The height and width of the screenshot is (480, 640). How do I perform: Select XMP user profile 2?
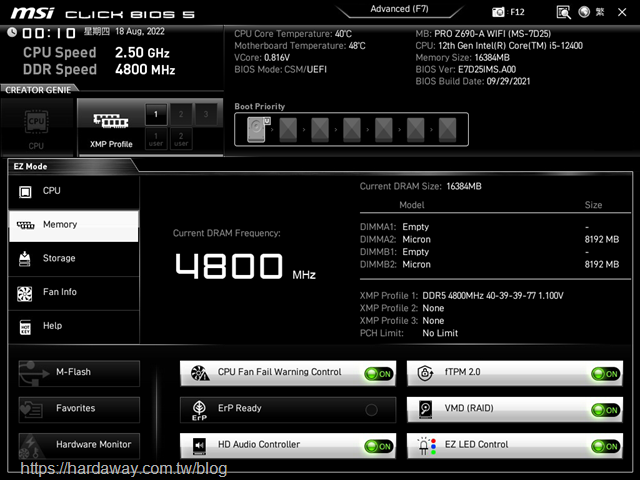(181, 139)
